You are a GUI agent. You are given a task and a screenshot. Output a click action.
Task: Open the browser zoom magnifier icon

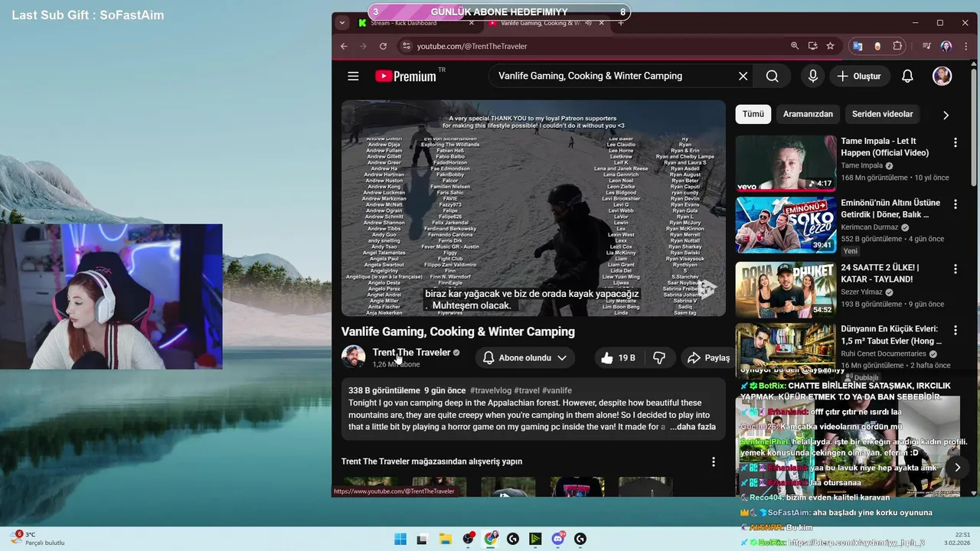pos(795,46)
